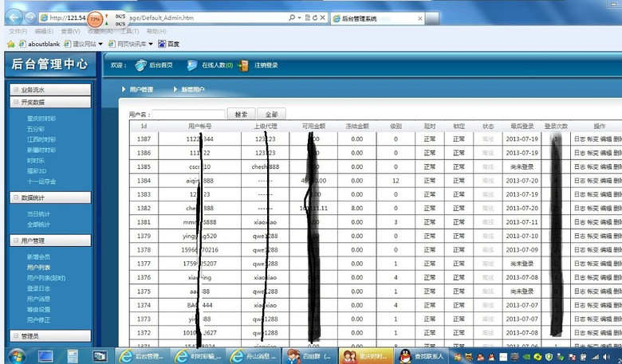This screenshot has width=622, height=364.
Task: Click the address bar refresh icon
Action: [314, 18]
